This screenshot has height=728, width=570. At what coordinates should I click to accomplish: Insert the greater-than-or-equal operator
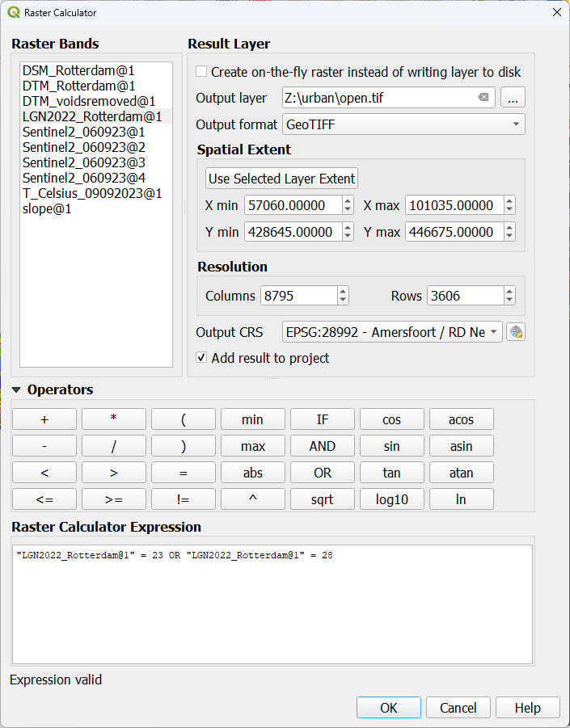pos(114,499)
